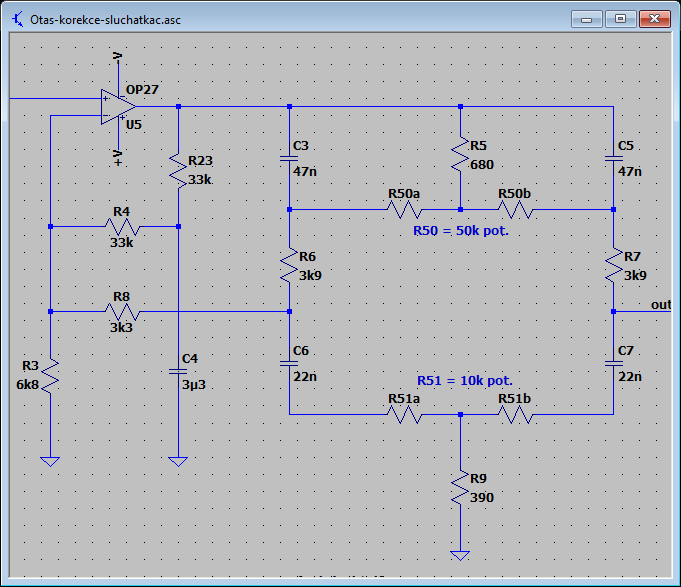Select capacitor C7 22n
This screenshot has width=681, height=587.
coord(614,363)
